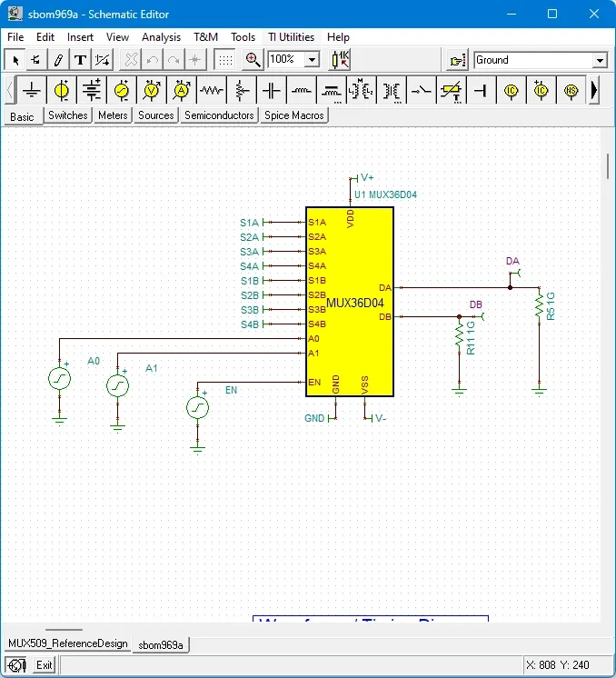The image size is (616, 678).
Task: Open the TI Utilities menu
Action: [x=291, y=37]
